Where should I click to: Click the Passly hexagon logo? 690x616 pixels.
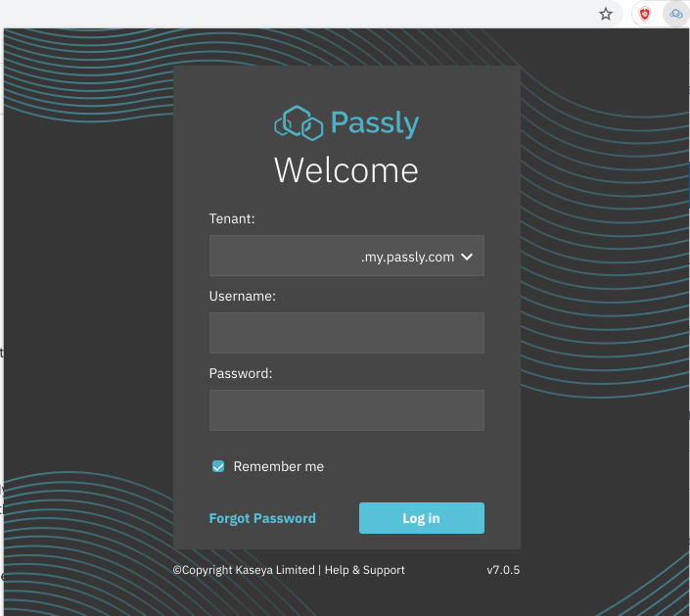click(299, 122)
